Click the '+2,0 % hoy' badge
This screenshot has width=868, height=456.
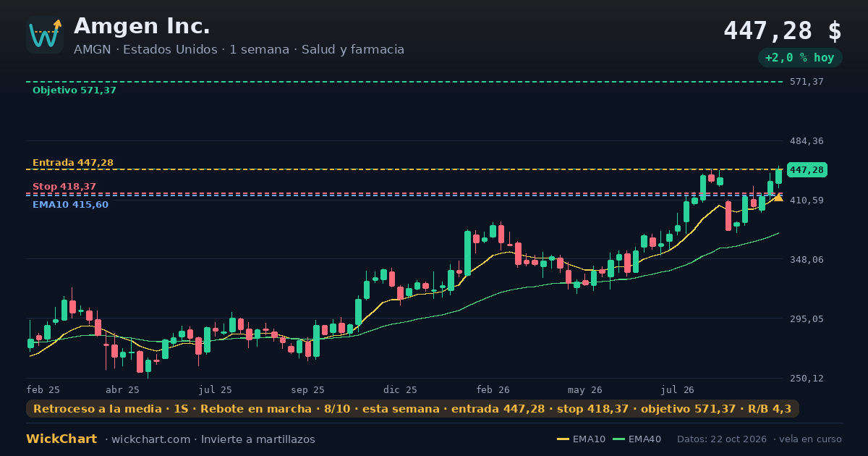[x=800, y=58]
